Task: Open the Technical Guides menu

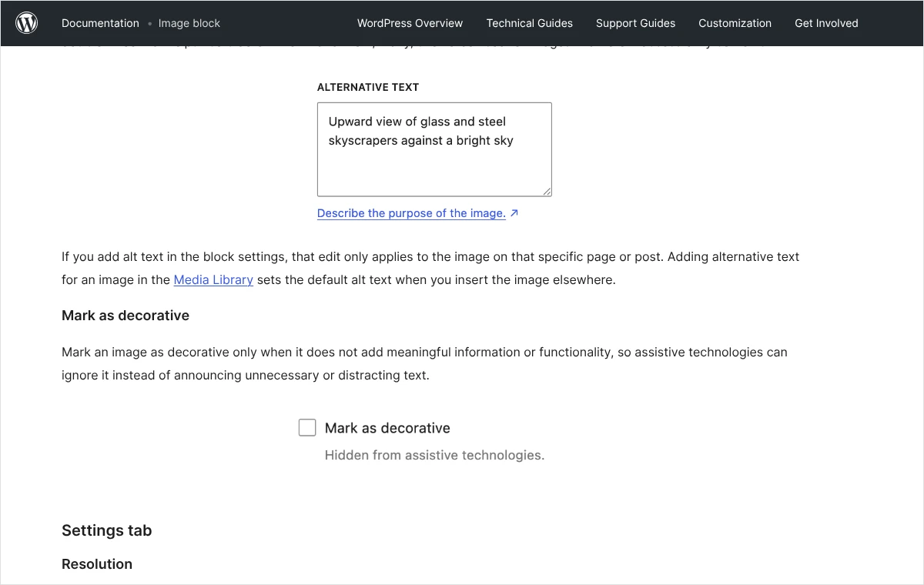Action: [530, 23]
